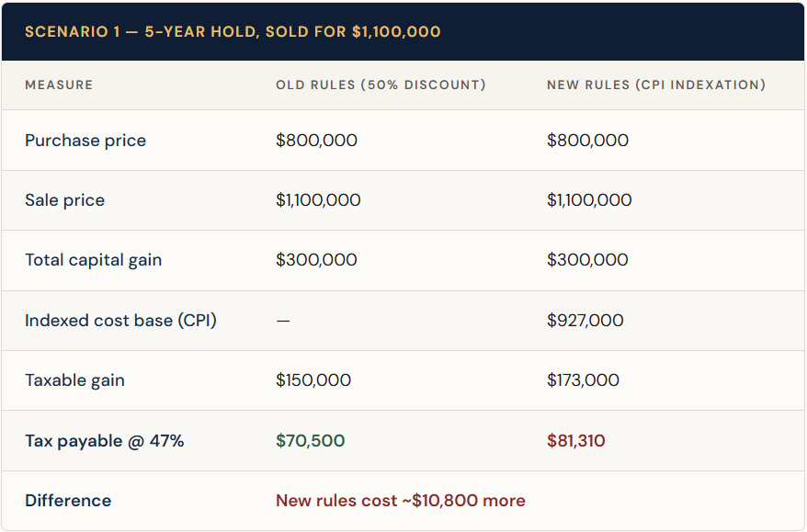Image resolution: width=807 pixels, height=532 pixels.
Task: Select the MEASURE column header
Action: click(x=59, y=85)
